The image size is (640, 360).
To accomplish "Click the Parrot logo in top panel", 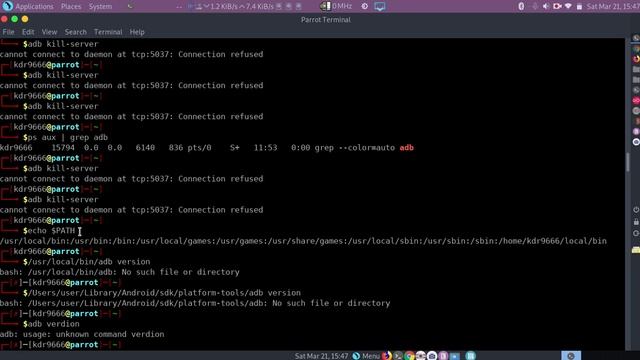I will [x=7, y=6].
